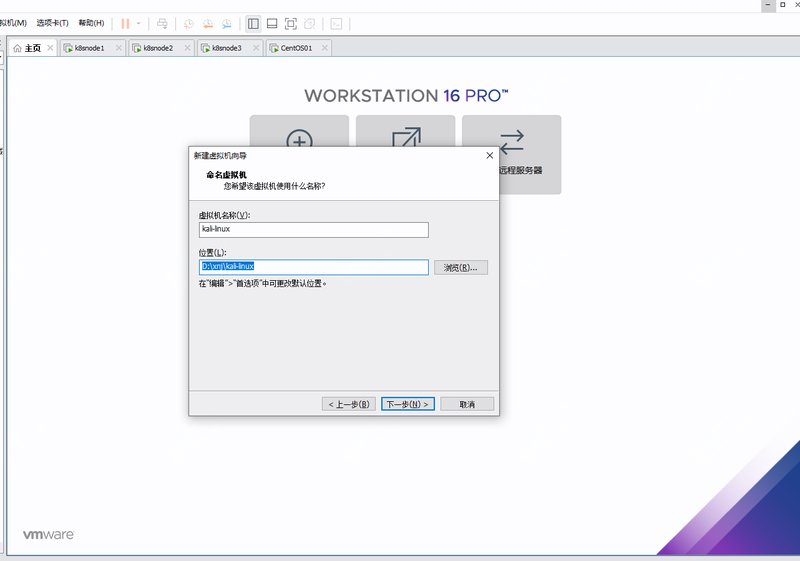Click the 浏览(R)... browse button
This screenshot has height=561, width=800.
point(461,268)
